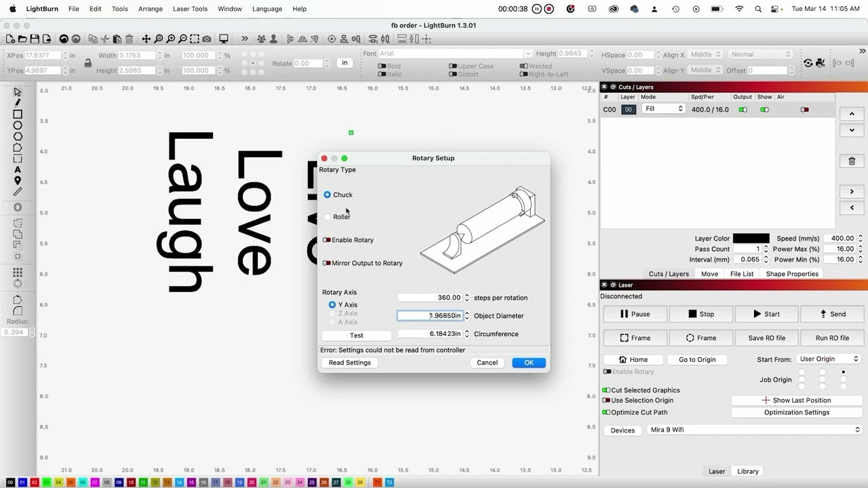Click the Layer Color black swatch
Image resolution: width=868 pixels, height=488 pixels.
pyautogui.click(x=751, y=239)
